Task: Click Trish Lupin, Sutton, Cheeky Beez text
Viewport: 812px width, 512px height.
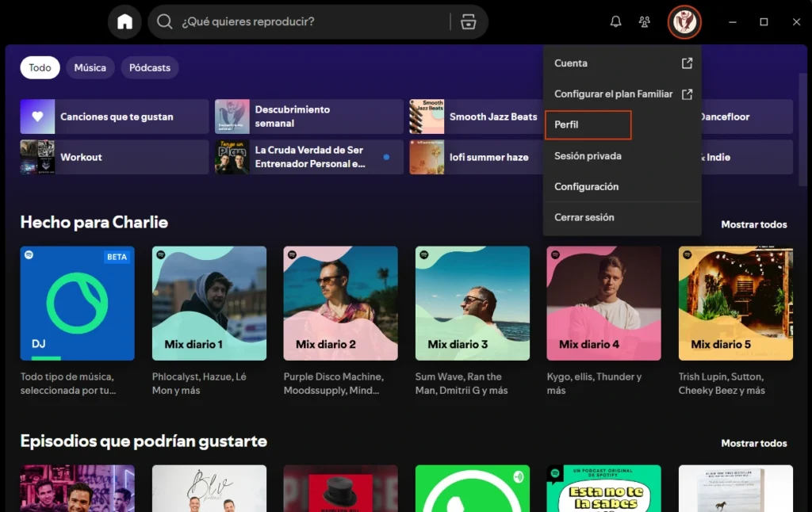Action: click(x=722, y=384)
